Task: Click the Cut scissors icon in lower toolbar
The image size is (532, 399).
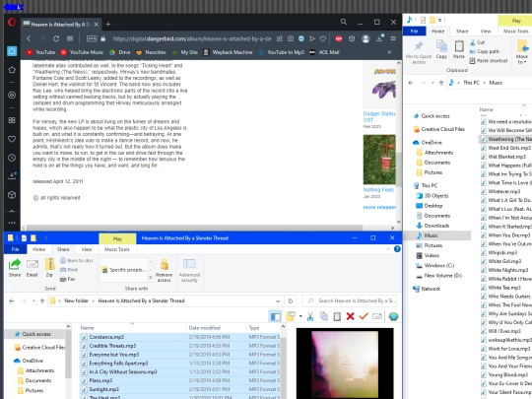Action: [309, 316]
